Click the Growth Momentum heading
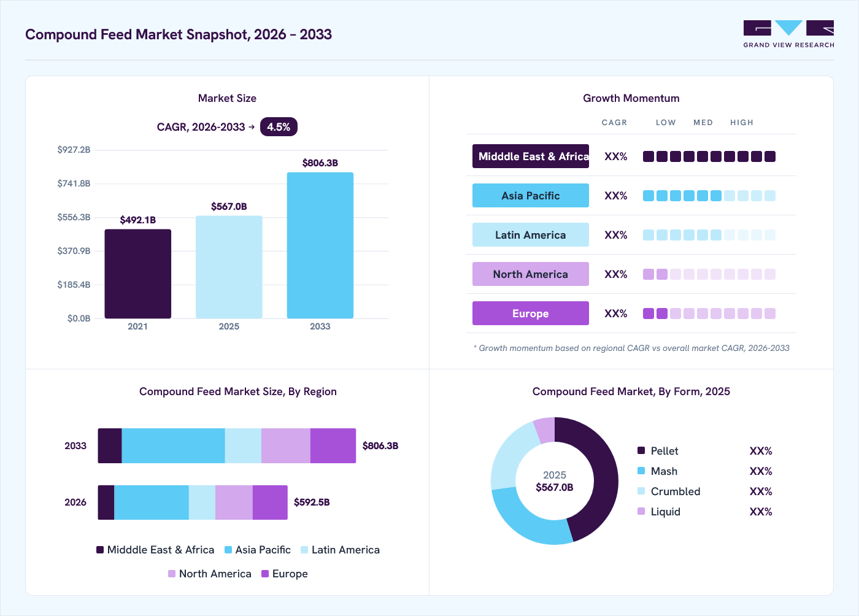 pyautogui.click(x=631, y=98)
